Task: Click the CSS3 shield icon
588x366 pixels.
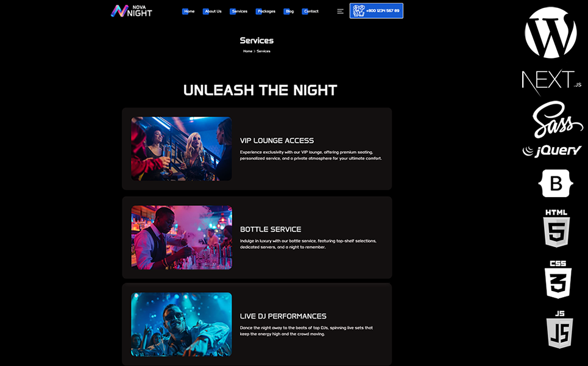Action: point(558,279)
